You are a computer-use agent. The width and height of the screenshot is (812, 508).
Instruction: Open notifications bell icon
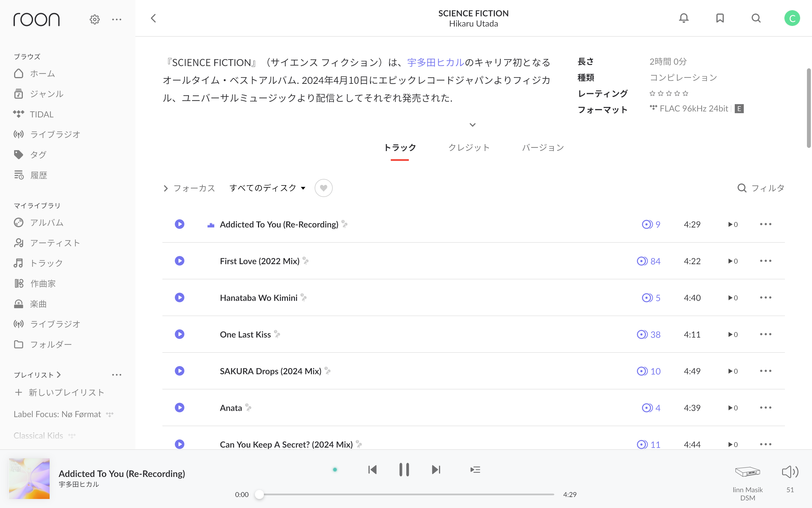[683, 18]
